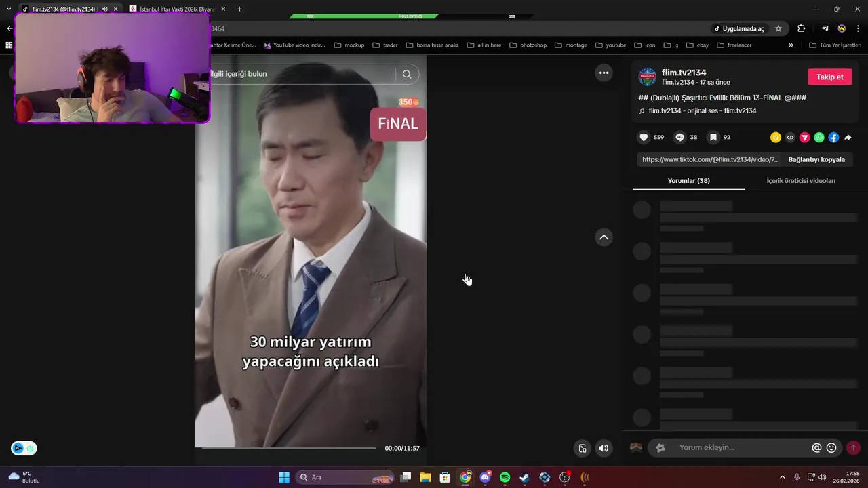This screenshot has height=488, width=868.
Task: Open the flim.tv2134 profile avatar
Action: coord(648,77)
